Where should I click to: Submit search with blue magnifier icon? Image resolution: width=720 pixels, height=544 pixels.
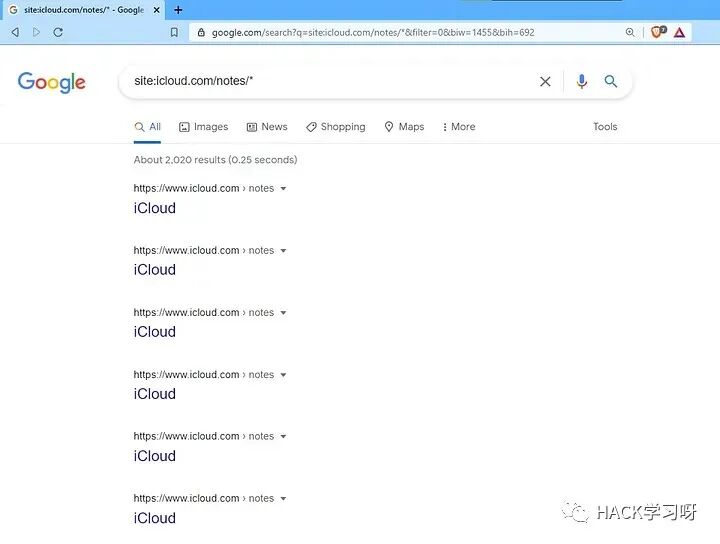pyautogui.click(x=610, y=81)
